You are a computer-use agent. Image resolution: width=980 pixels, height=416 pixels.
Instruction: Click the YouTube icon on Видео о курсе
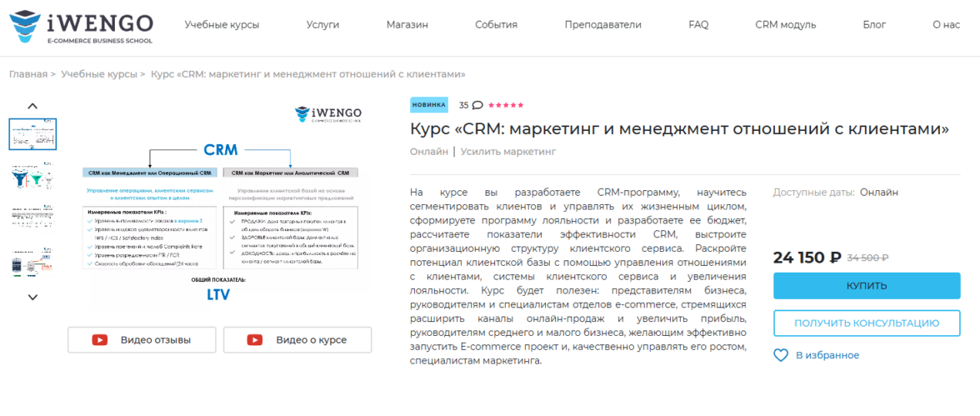(254, 340)
